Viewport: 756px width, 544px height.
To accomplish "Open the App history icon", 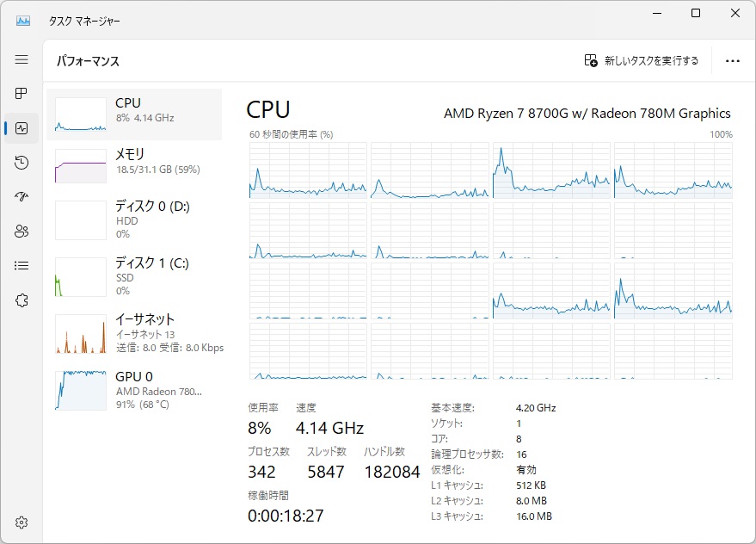I will pos(22,163).
